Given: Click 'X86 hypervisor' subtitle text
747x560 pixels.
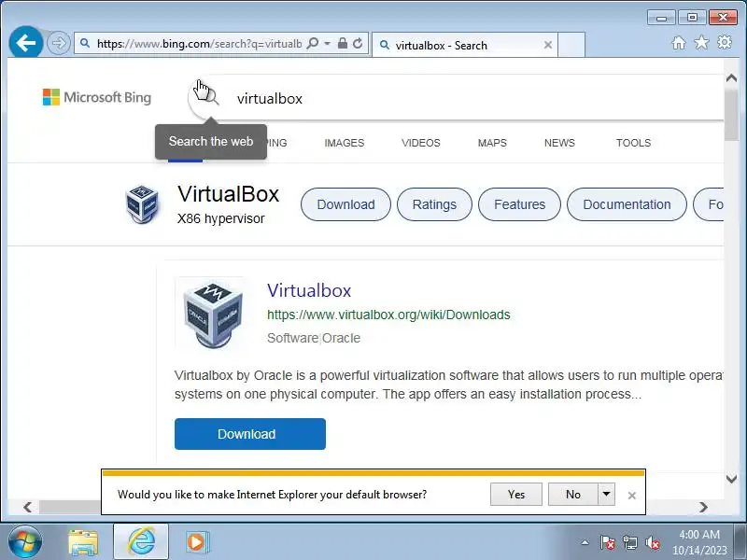Looking at the screenshot, I should click(x=221, y=218).
